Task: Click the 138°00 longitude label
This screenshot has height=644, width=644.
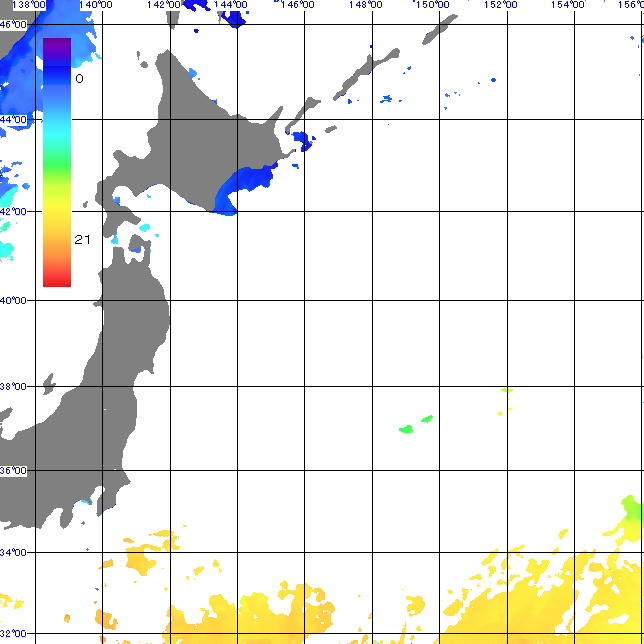Action: 29,5
